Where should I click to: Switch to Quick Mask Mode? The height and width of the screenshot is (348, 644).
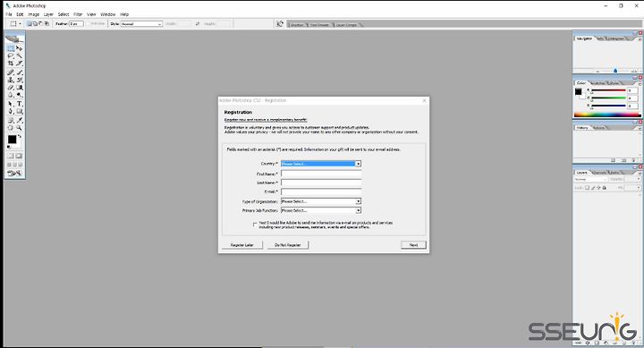[19, 157]
